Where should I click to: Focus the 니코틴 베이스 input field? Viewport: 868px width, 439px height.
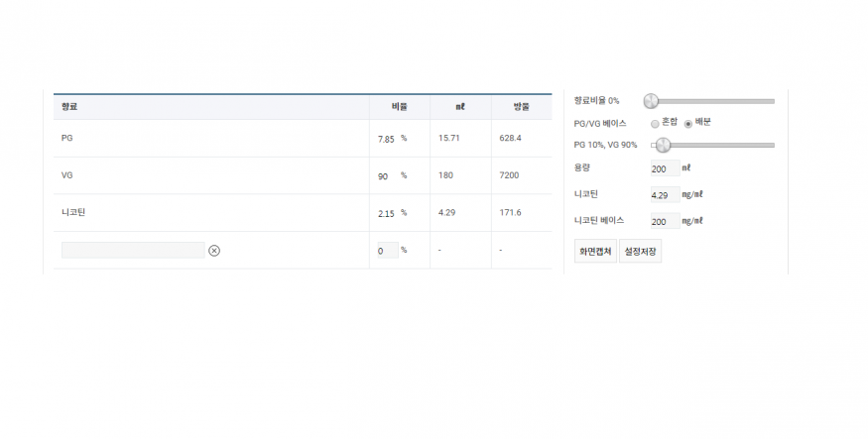[x=665, y=221]
